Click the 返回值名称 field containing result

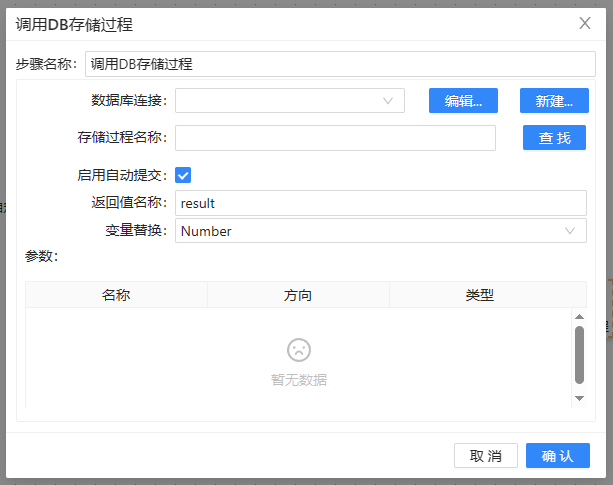pyautogui.click(x=380, y=203)
